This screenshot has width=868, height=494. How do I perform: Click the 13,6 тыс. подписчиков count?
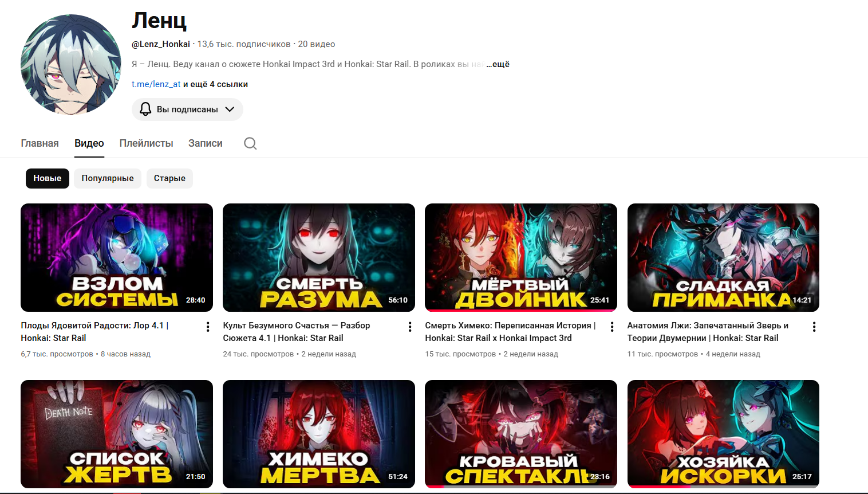click(x=244, y=44)
